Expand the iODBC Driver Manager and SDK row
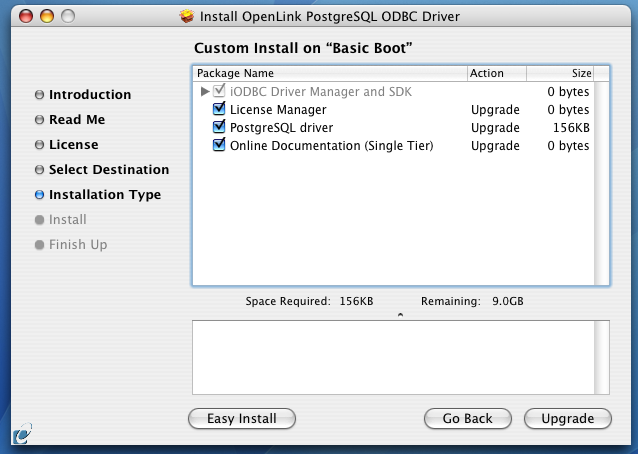638x454 pixels. click(205, 92)
